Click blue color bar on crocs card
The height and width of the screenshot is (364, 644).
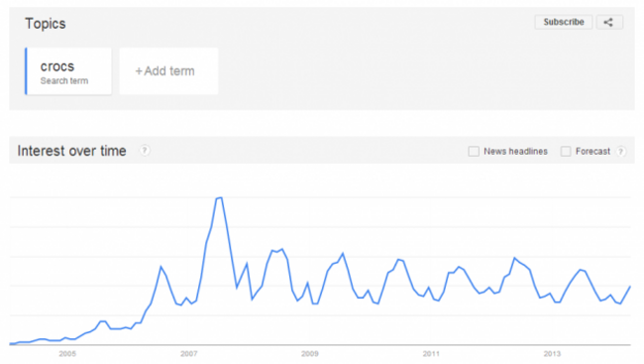pyautogui.click(x=26, y=71)
